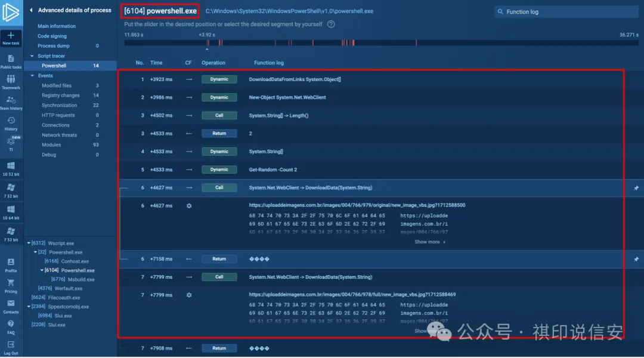
Task: Open Team history in sidebar
Action: (11, 101)
